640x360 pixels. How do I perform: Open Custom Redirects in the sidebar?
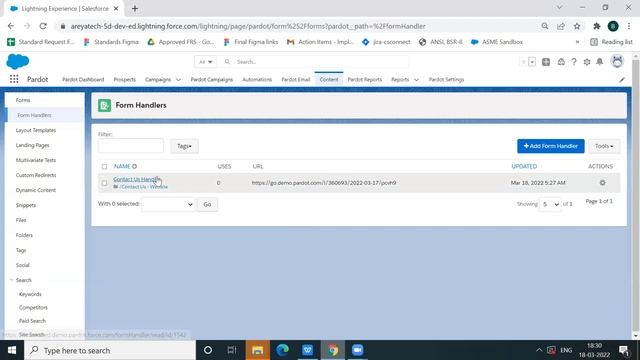pos(36,175)
